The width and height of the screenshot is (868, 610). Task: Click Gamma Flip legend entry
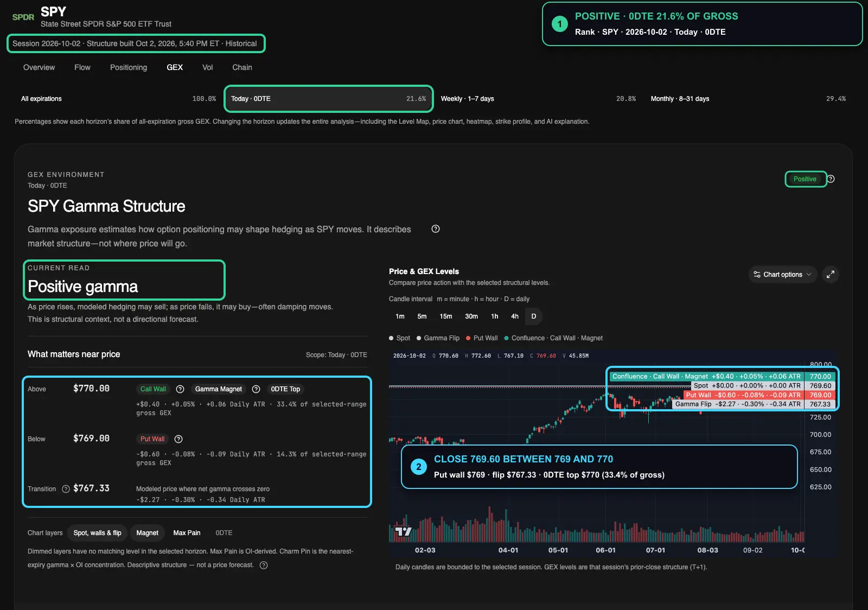[x=438, y=338]
